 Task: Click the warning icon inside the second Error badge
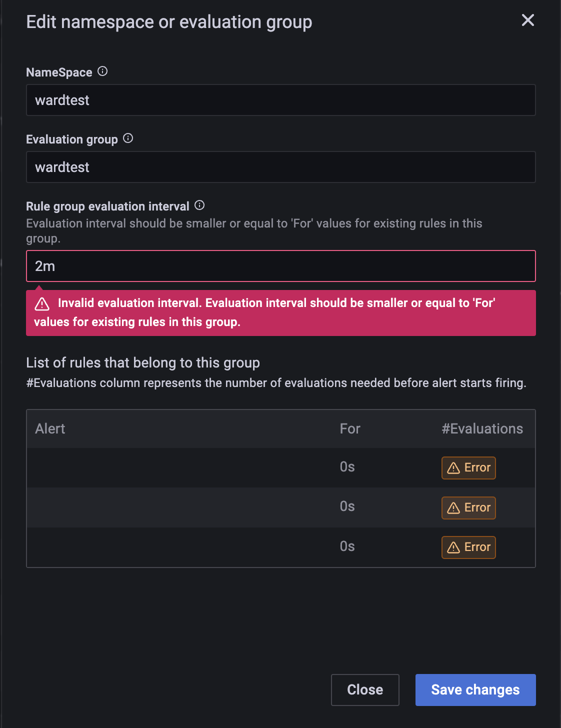454,507
